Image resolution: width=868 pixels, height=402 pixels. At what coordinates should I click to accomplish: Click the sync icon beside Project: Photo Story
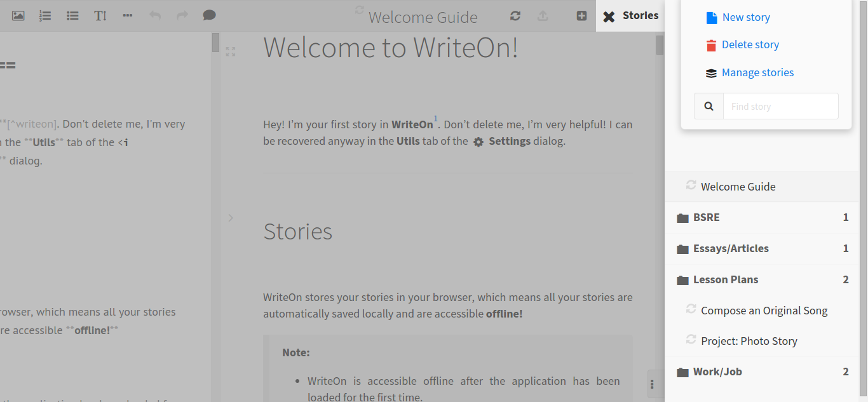click(x=691, y=339)
